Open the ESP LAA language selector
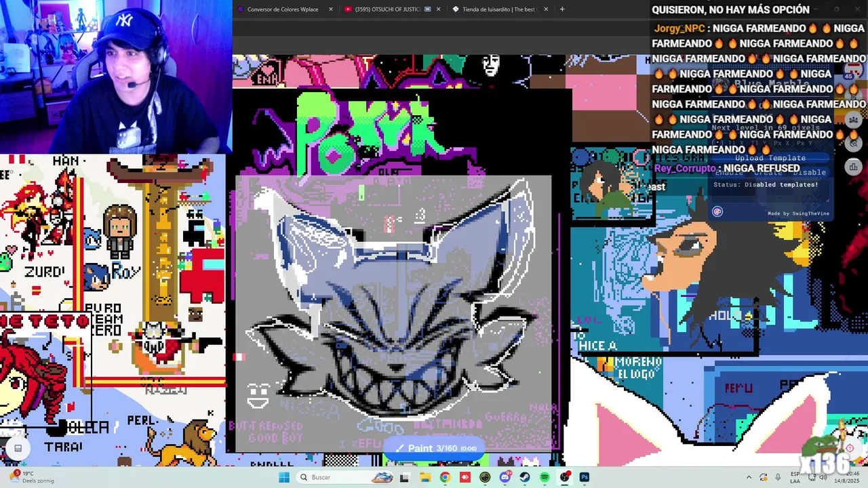The height and width of the screenshot is (488, 868). [795, 477]
